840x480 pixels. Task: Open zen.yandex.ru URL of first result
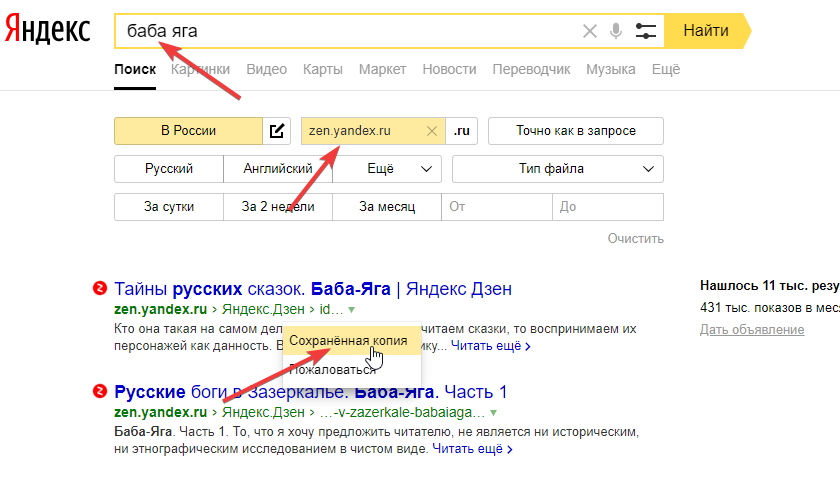click(x=160, y=310)
